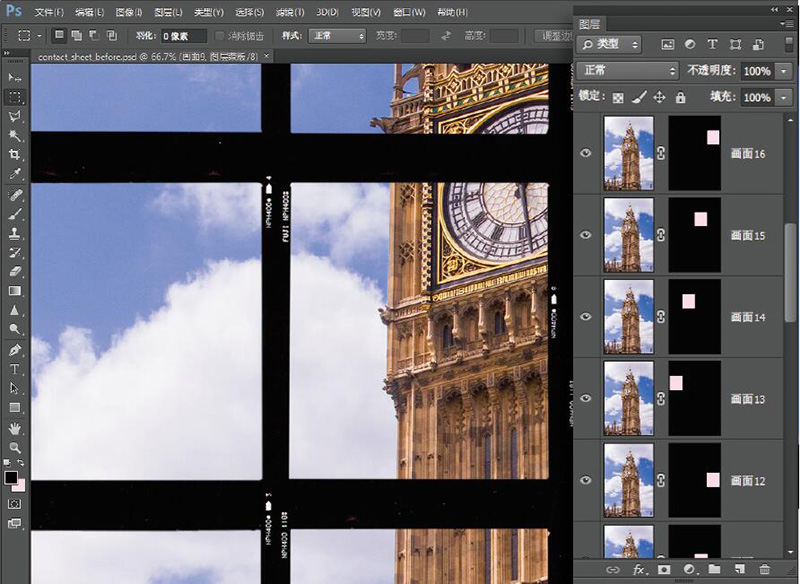Image resolution: width=800 pixels, height=584 pixels.
Task: Open the fill slider dropdown arrow
Action: click(x=784, y=97)
